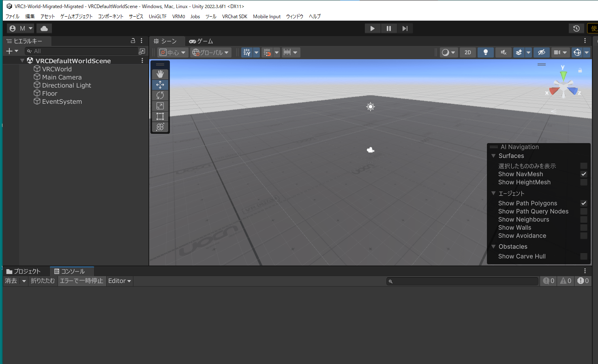Toggle scene lighting bulb icon

click(x=485, y=52)
